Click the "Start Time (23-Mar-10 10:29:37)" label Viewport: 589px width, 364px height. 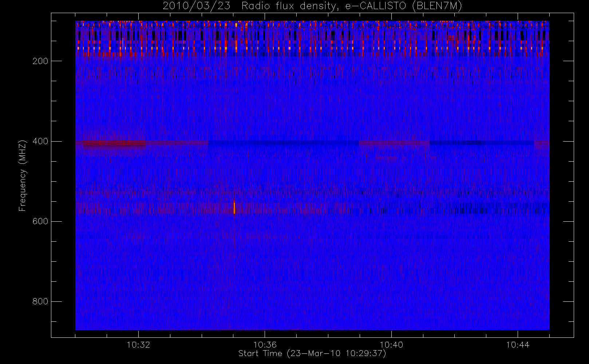point(312,353)
